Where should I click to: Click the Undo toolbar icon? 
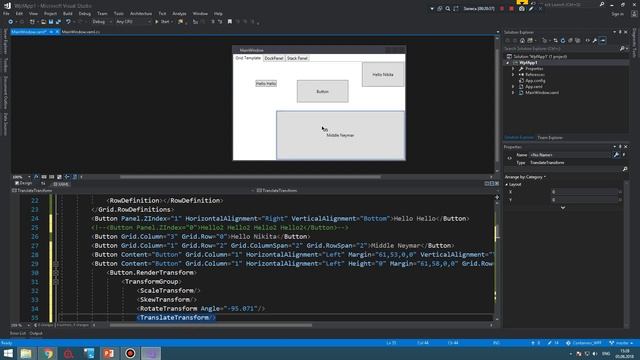pyautogui.click(x=68, y=22)
